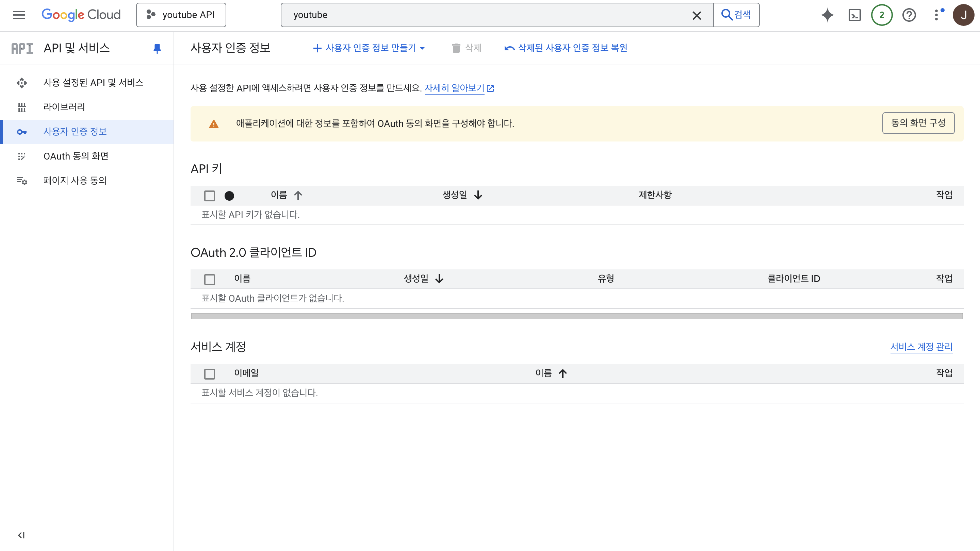Open the 서비스 계정 관리 link
The height and width of the screenshot is (551, 980).
pyautogui.click(x=921, y=347)
